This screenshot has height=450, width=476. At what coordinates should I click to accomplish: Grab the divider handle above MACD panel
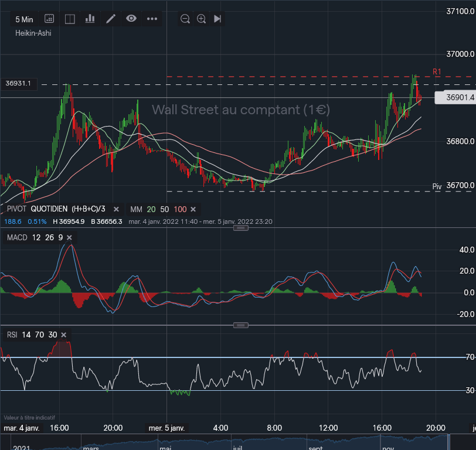point(241,228)
